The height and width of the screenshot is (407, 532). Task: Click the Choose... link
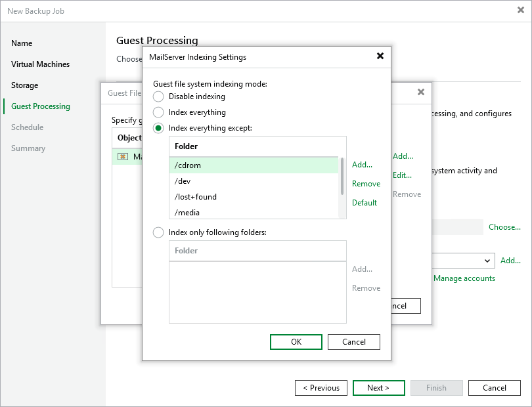click(x=504, y=226)
